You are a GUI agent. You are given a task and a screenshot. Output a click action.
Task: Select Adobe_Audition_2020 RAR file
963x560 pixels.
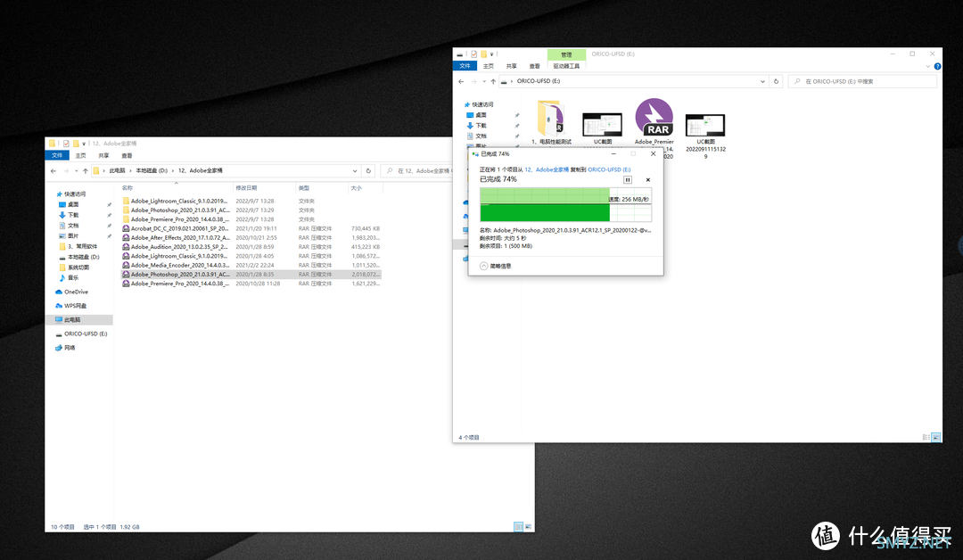(x=251, y=247)
